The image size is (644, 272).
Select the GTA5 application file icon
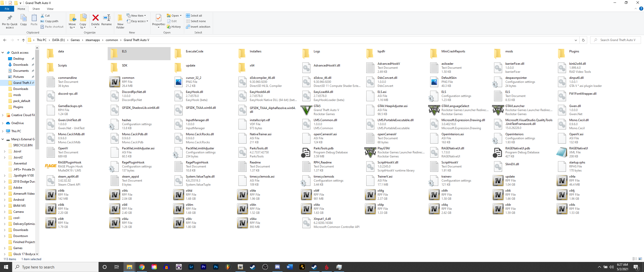[x=306, y=110]
